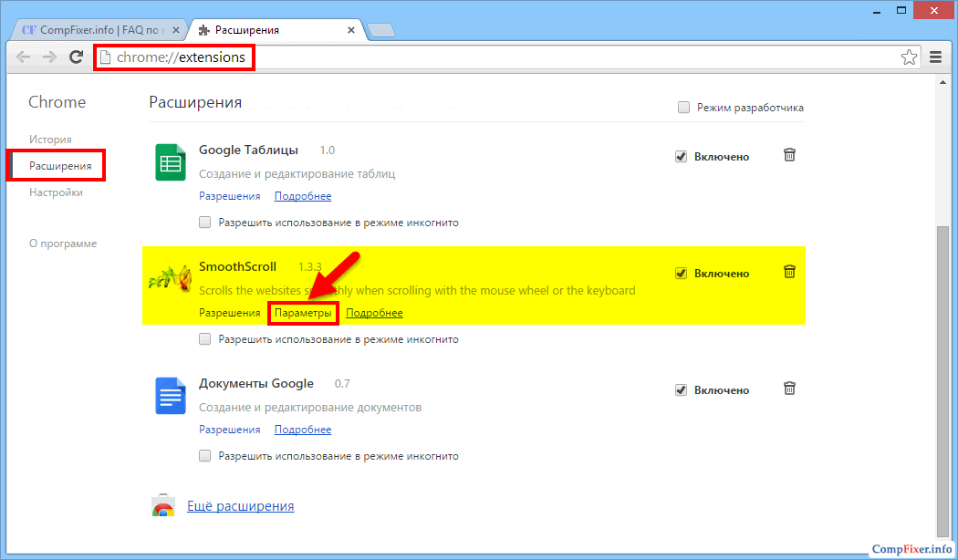Uncheck Включено for SmoothScroll
Viewport: 958px width, 560px height.
(x=681, y=274)
